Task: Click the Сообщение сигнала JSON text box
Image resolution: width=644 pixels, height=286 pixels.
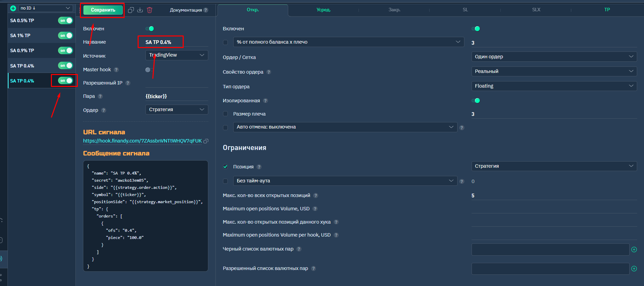Action: pyautogui.click(x=145, y=216)
